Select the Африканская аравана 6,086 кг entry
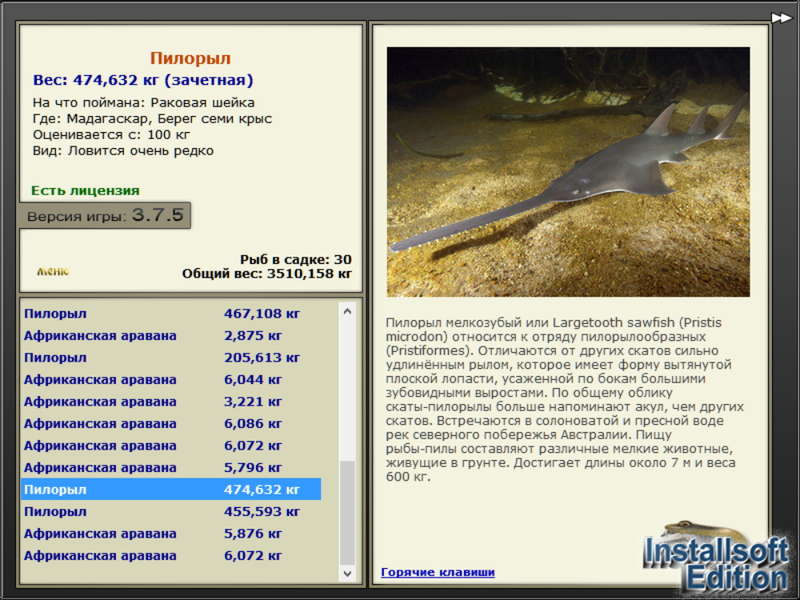This screenshot has height=600, width=800. pyautogui.click(x=171, y=423)
